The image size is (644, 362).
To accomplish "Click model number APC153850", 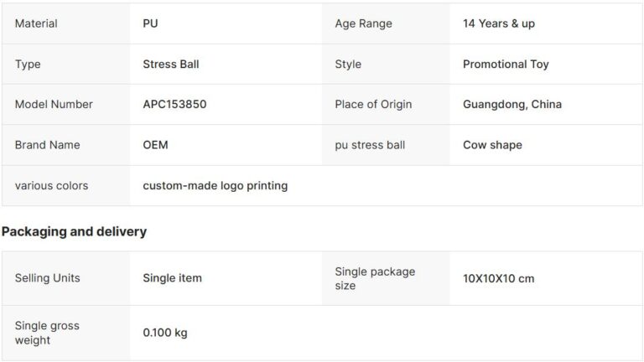I will pos(174,105).
